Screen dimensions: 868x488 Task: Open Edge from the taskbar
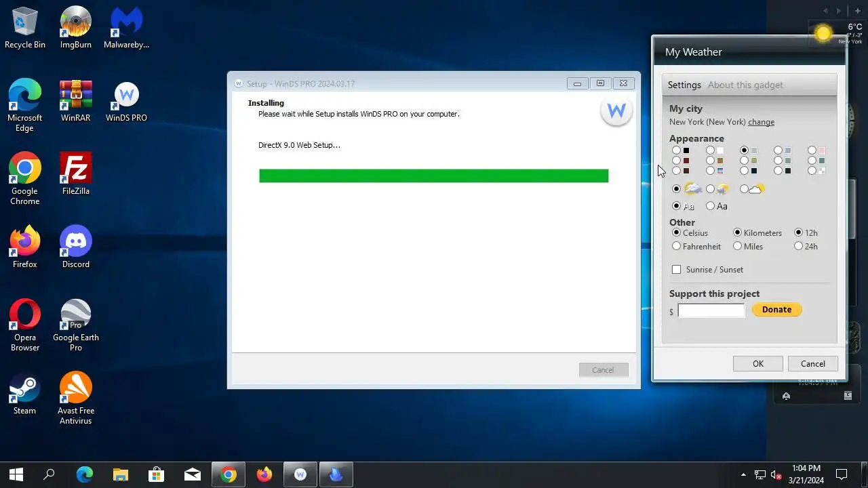click(x=85, y=474)
